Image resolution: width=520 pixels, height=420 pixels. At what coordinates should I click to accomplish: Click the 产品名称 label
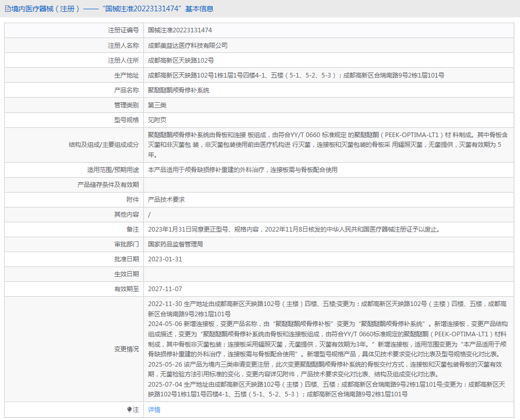[x=126, y=90]
